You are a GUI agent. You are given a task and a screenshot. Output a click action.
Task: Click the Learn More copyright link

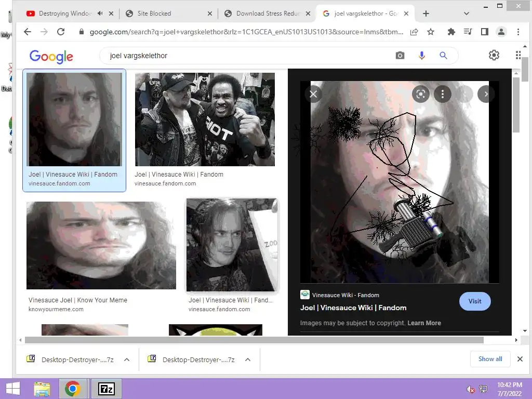click(424, 323)
